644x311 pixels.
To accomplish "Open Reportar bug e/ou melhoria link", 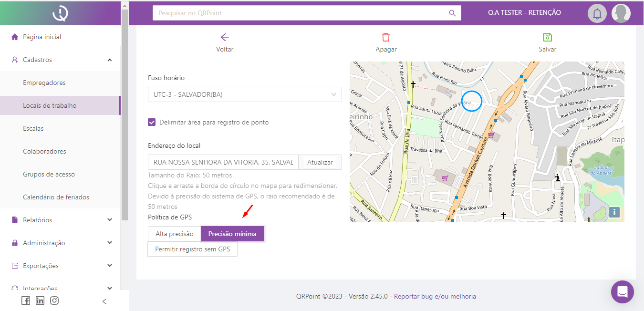I will 435,296.
